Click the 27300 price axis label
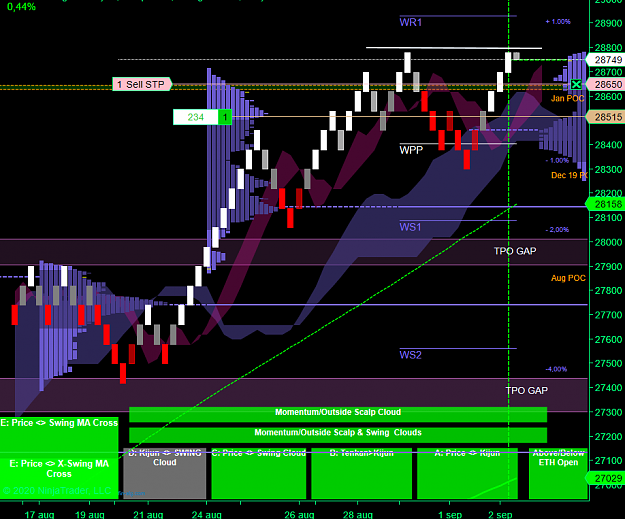625x519 pixels. 608,412
